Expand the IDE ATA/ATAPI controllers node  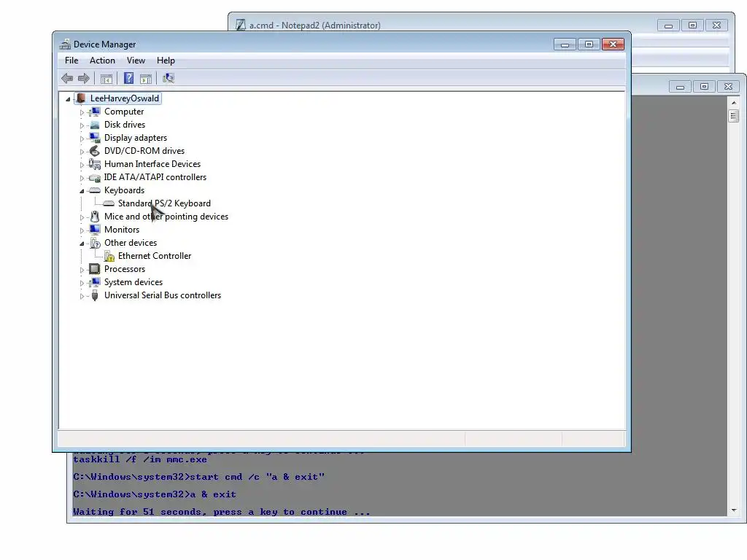tap(82, 178)
